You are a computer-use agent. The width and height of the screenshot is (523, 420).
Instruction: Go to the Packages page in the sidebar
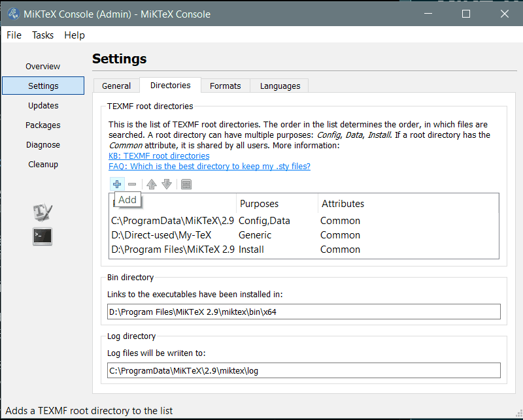point(43,125)
